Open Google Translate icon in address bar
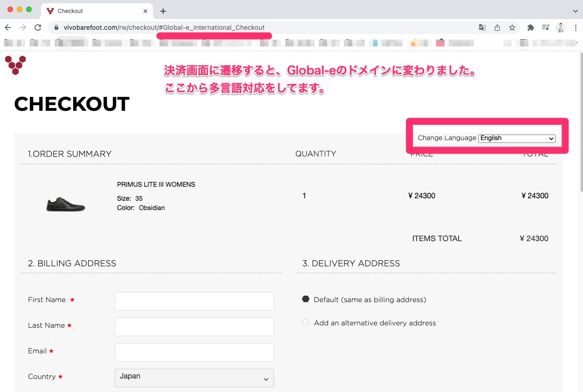This screenshot has height=392, width=583. 482,27
